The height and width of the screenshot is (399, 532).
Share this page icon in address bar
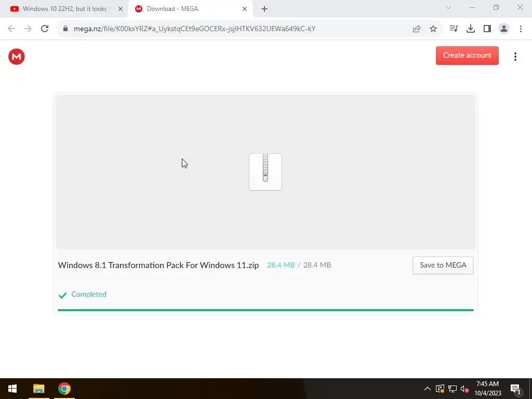[x=417, y=29]
